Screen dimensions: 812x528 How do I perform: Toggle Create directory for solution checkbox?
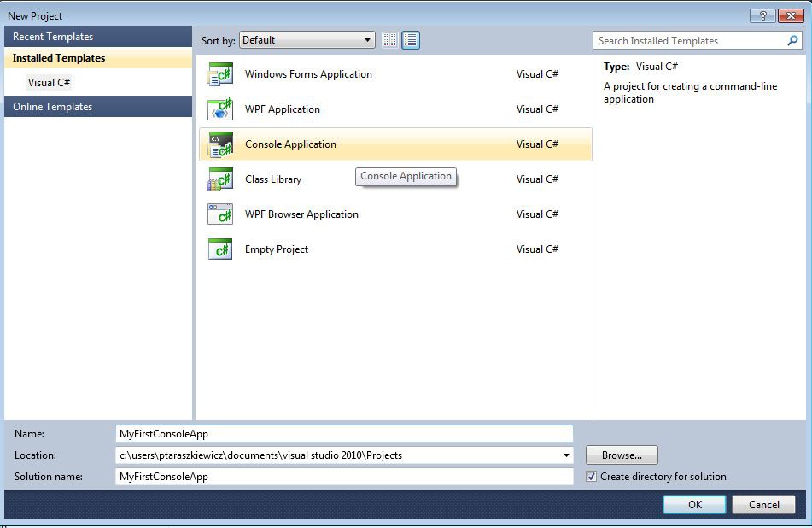591,477
